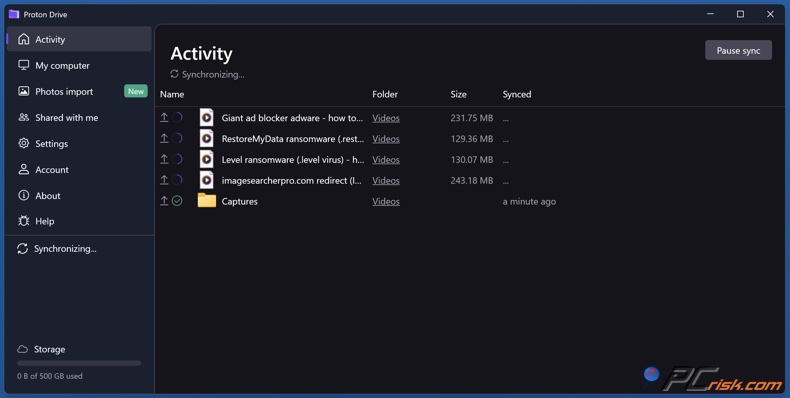Click progress spinner on Level ransomware row
The height and width of the screenshot is (398, 790).
tap(177, 159)
